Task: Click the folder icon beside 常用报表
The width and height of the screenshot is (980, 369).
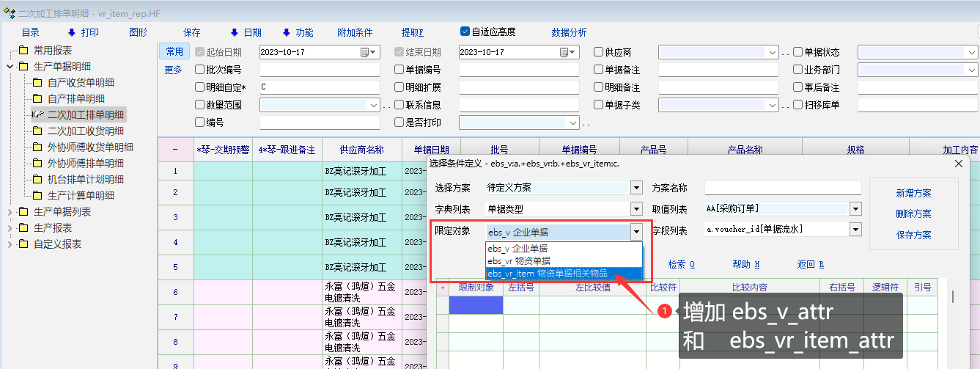Action: click(23, 51)
